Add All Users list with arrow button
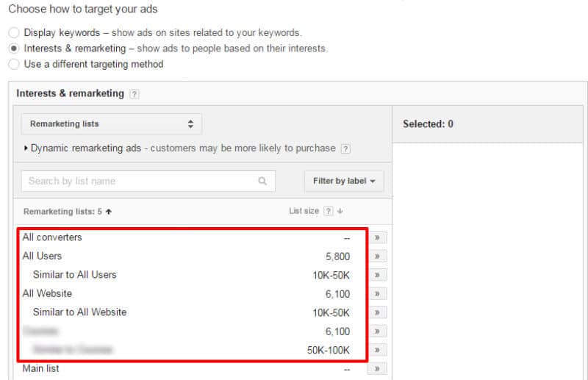This screenshot has height=380, width=588. (377, 257)
